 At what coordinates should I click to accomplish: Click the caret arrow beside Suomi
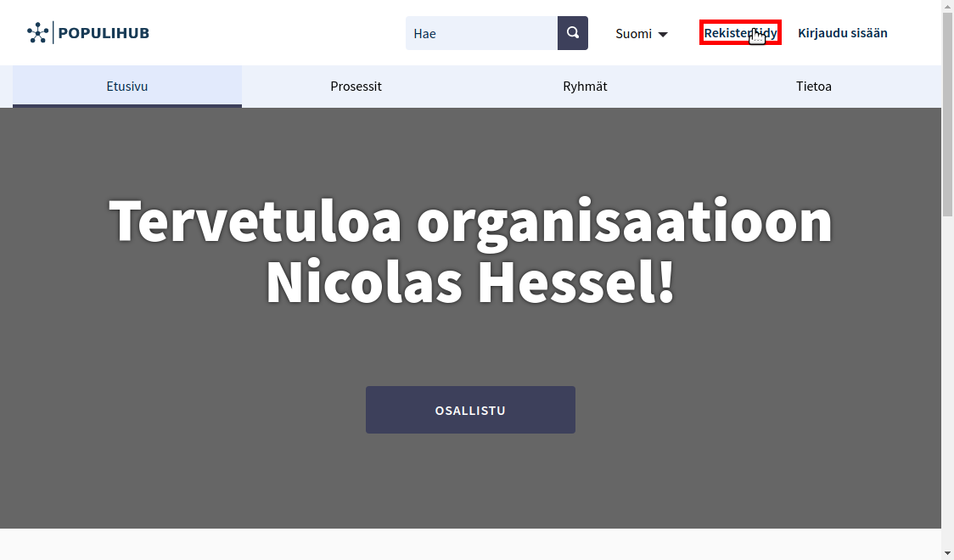pyautogui.click(x=663, y=34)
